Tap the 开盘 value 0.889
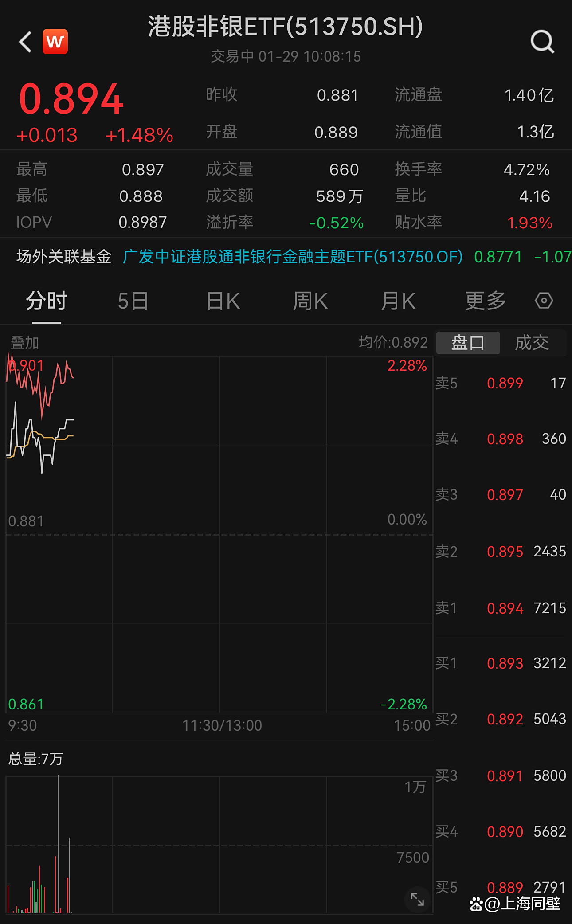The image size is (572, 924). point(336,132)
